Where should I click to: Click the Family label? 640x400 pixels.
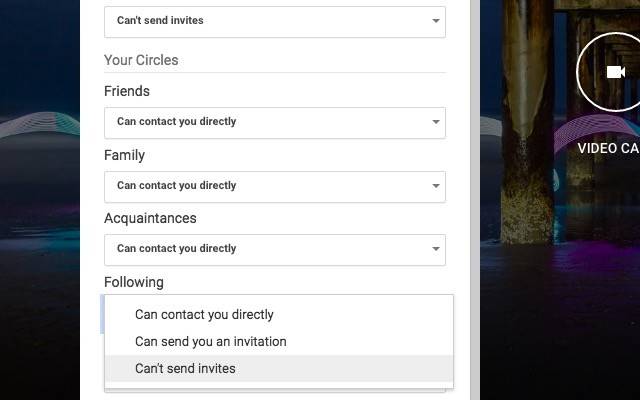(x=124, y=155)
